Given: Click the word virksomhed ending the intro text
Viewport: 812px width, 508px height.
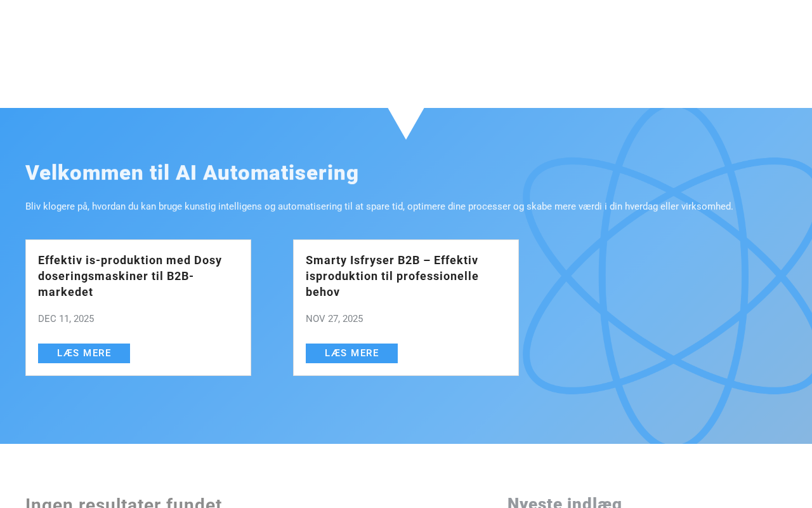Looking at the screenshot, I should (x=707, y=206).
